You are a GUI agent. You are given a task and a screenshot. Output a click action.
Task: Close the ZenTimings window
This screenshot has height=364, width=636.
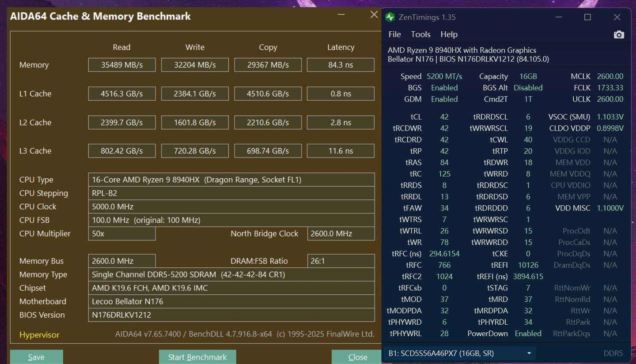pos(617,17)
